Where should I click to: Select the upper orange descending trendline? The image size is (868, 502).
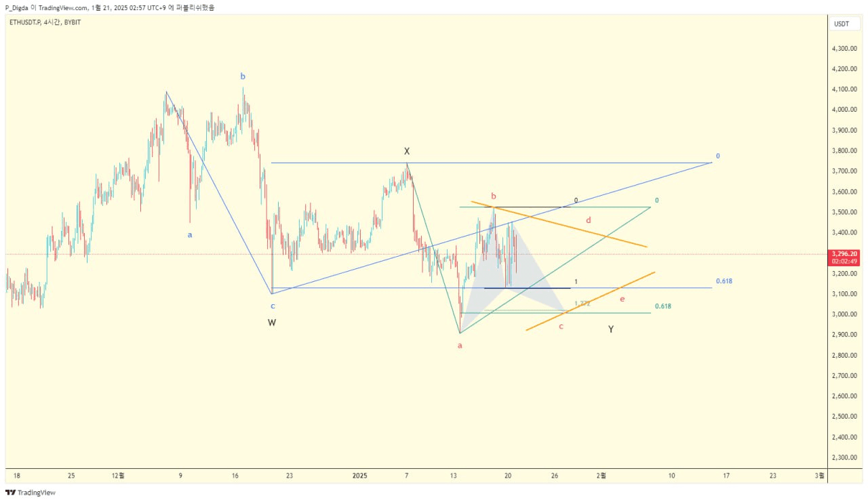[x=559, y=224]
